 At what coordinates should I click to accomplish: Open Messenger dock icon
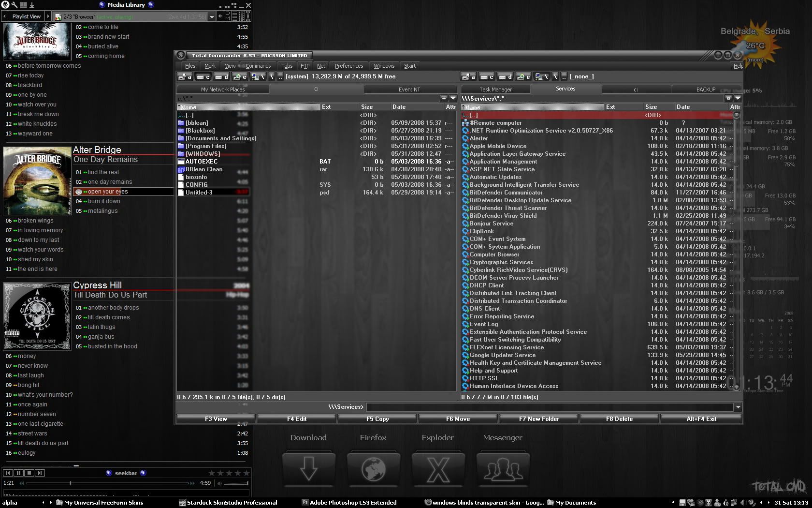(x=503, y=469)
